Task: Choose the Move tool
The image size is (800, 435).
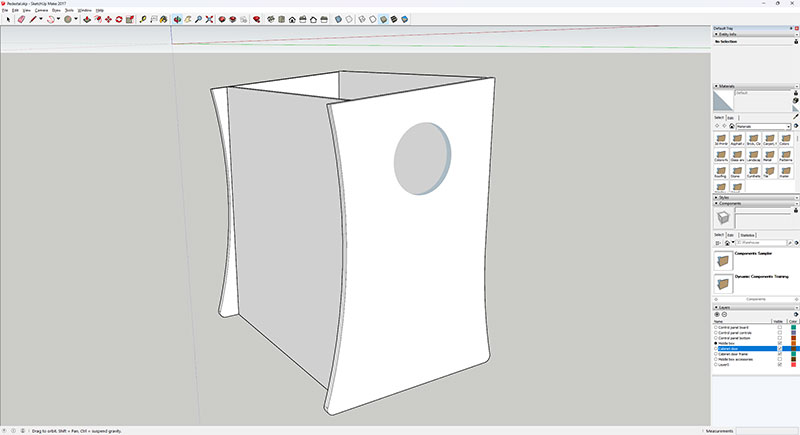Action: 108,19
